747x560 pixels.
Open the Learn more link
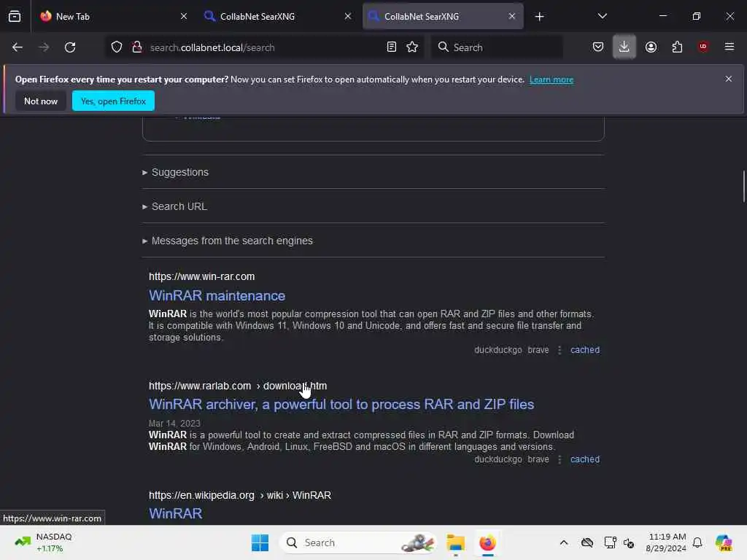pos(551,79)
